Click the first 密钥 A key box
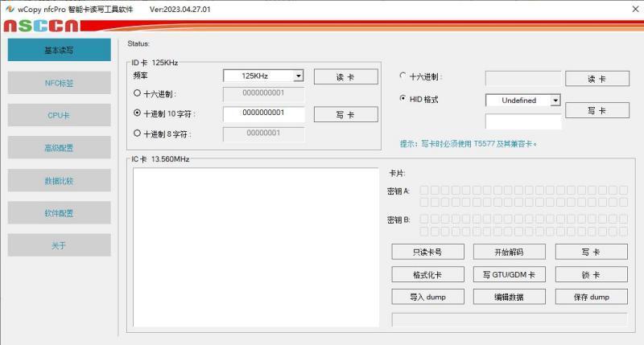644x345 pixels. click(424, 191)
